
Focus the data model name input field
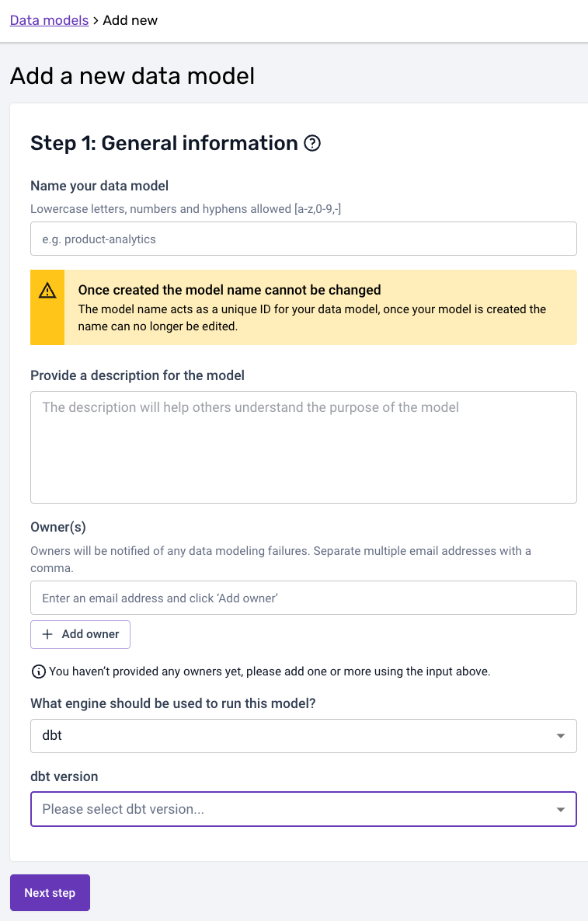tap(303, 239)
